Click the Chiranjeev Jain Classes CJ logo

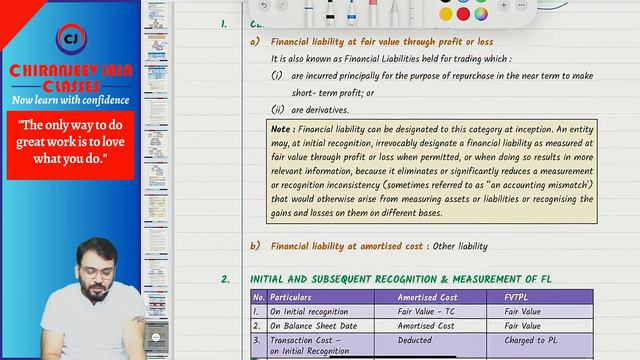coord(71,39)
